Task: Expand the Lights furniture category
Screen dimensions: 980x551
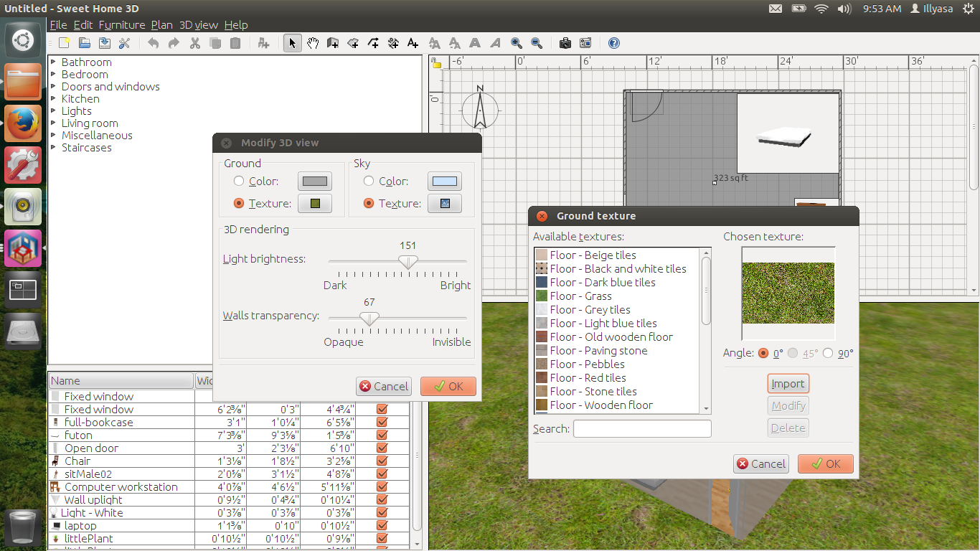Action: 54,111
